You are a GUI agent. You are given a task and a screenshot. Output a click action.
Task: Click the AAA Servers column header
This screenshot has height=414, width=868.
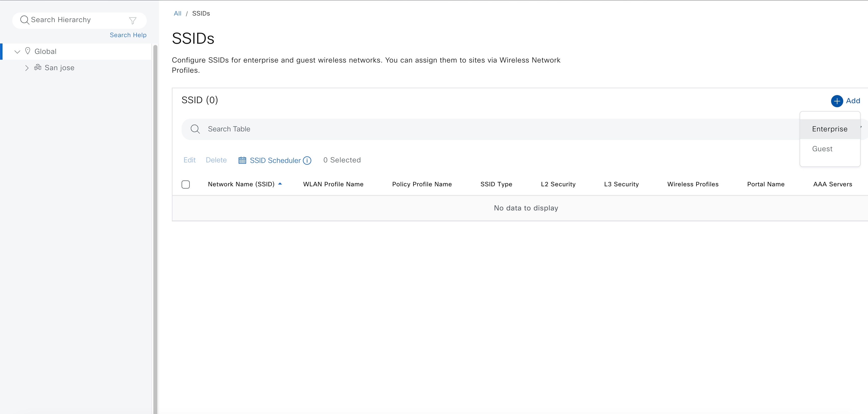tap(832, 184)
